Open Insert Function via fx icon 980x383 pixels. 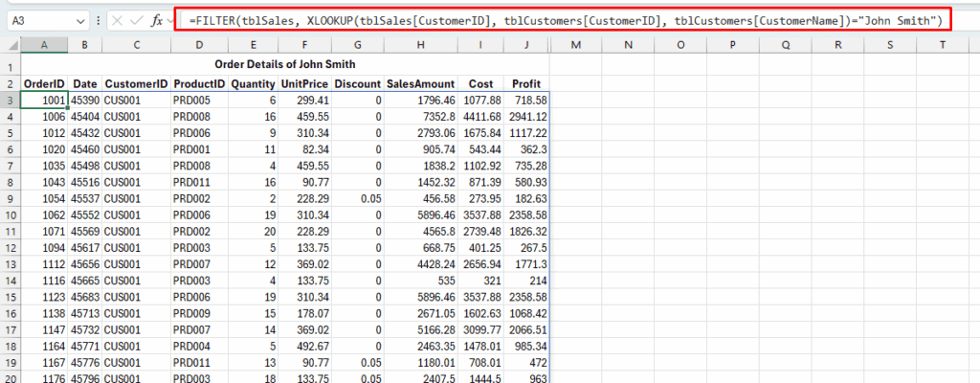[x=158, y=20]
